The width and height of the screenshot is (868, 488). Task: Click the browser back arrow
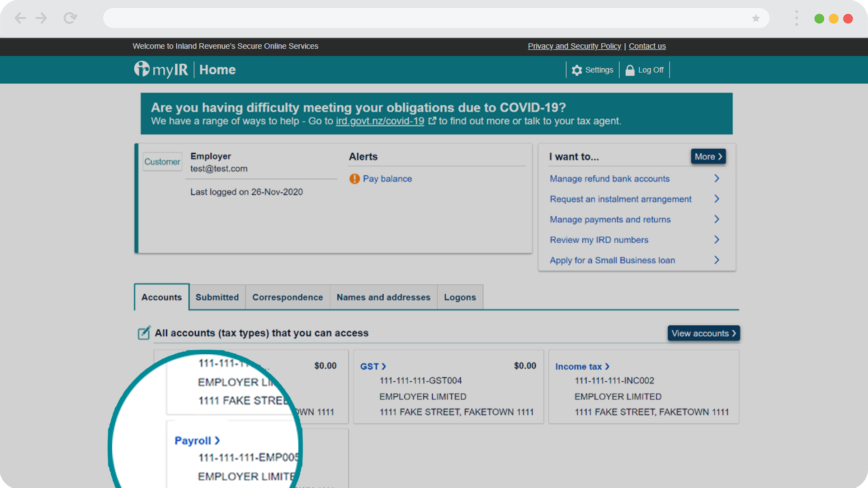(20, 19)
